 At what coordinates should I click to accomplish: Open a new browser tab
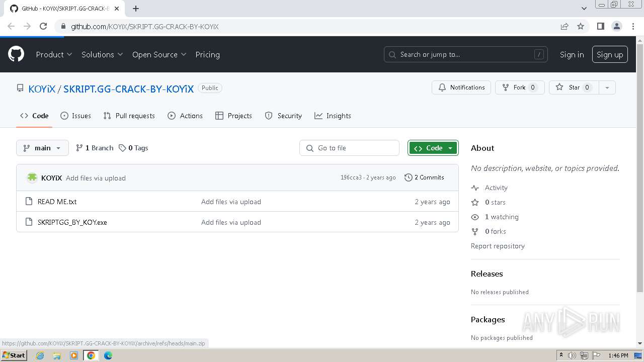136,9
